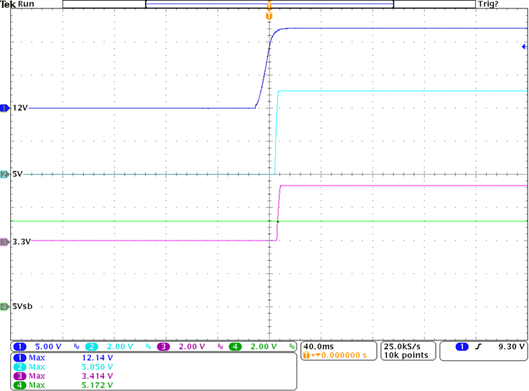Open the 9.30 V trigger level readout
This screenshot has width=529, height=391.
[x=511, y=347]
